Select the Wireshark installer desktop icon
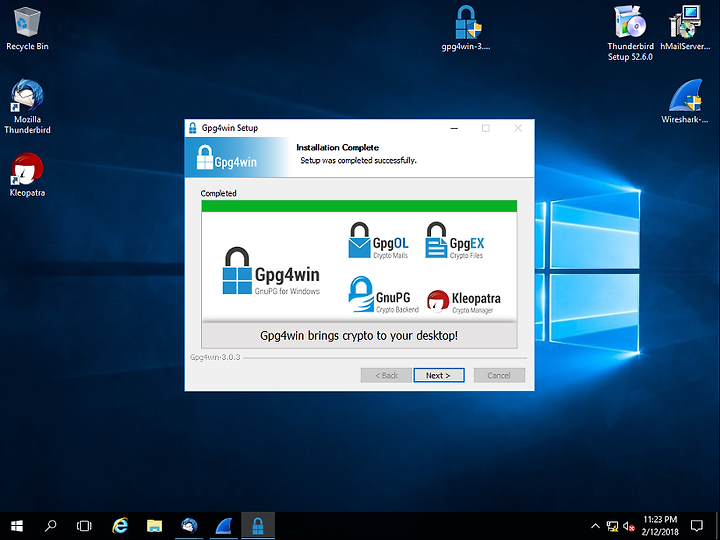Viewport: 720px width, 540px height. (x=685, y=101)
